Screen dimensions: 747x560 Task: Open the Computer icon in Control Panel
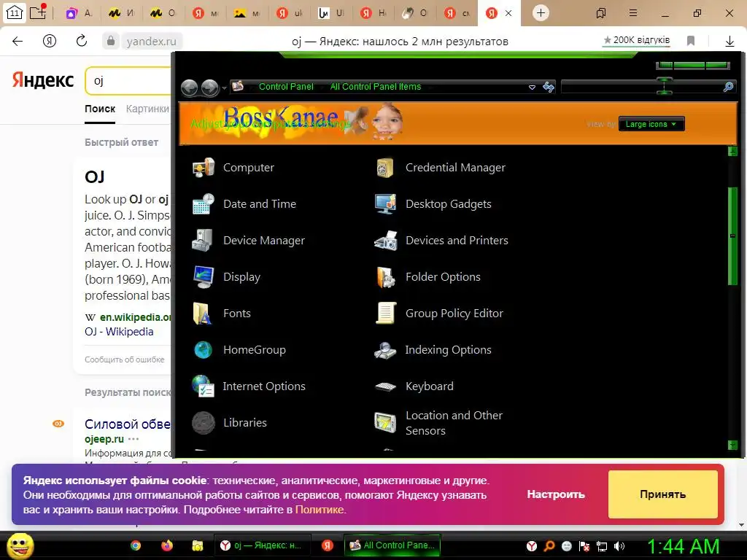click(x=204, y=168)
